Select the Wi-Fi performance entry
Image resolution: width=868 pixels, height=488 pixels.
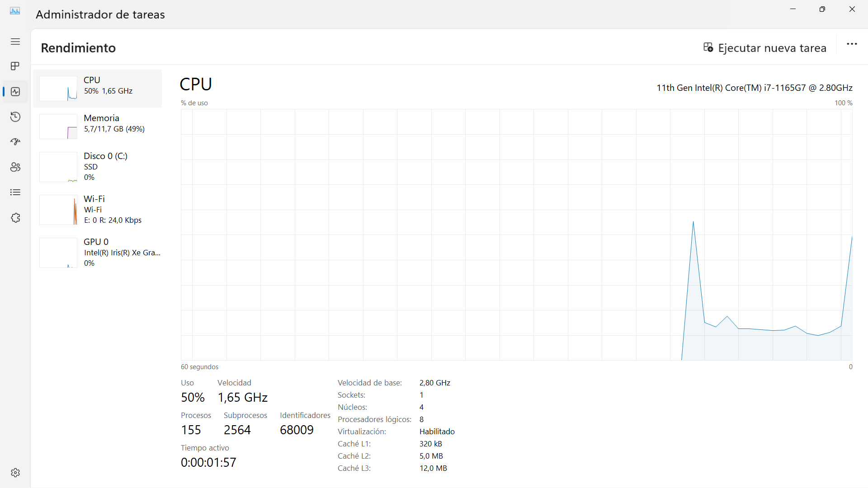coord(97,210)
